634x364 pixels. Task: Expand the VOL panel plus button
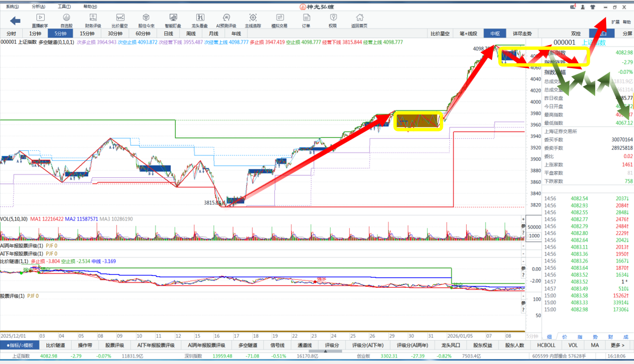[523, 219]
